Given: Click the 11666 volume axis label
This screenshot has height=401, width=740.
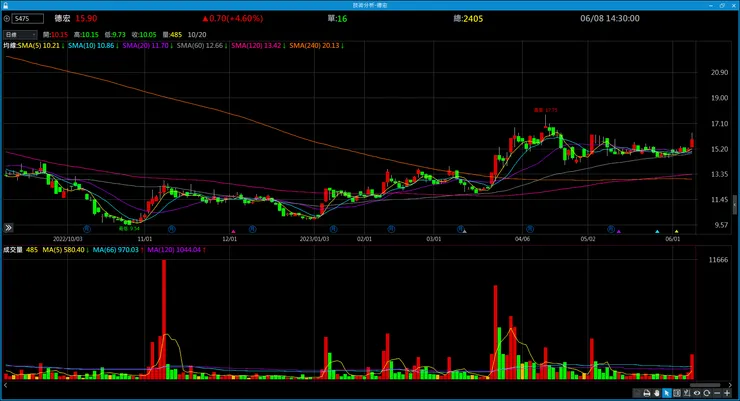Looking at the screenshot, I should (718, 260).
